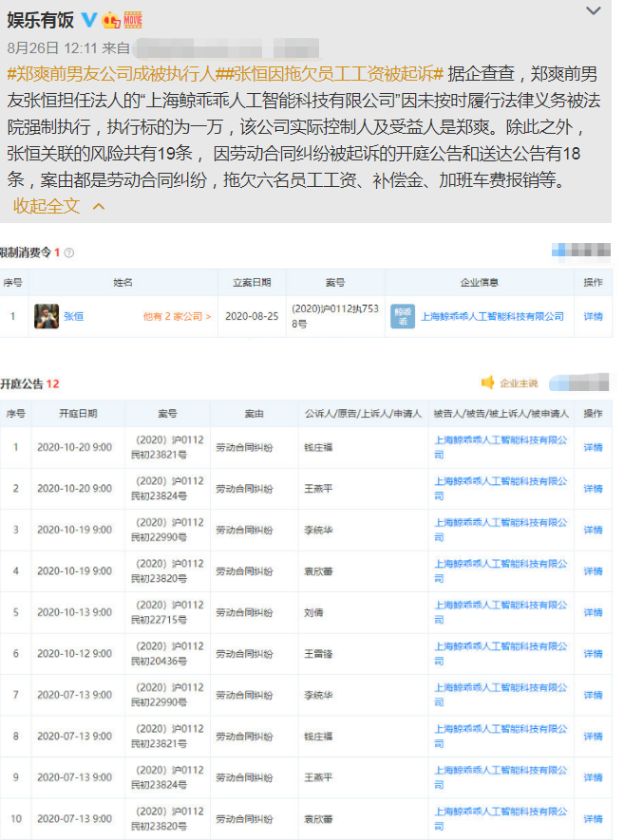Select plaintiff name 刘倩
Screen dimensions: 643x840
click(313, 612)
